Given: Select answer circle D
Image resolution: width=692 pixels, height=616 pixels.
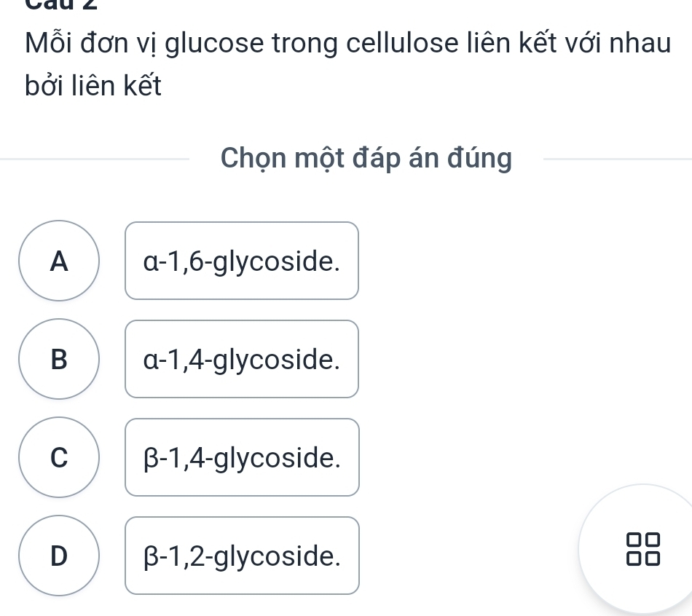Looking at the screenshot, I should click(59, 556).
